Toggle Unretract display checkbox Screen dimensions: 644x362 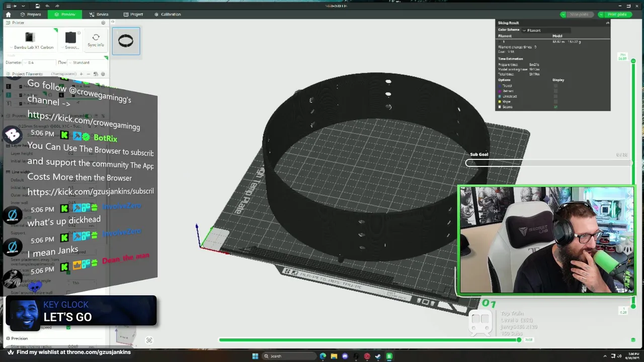(555, 96)
